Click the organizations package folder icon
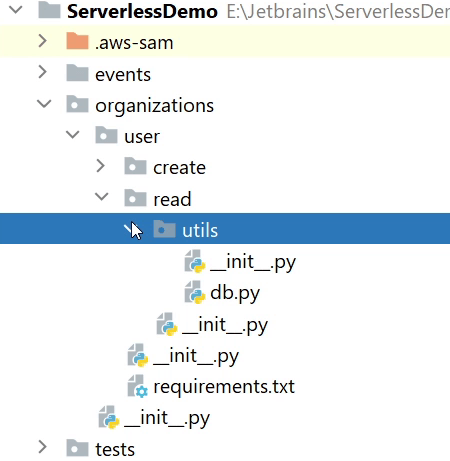The height and width of the screenshot is (461, 450). [x=77, y=104]
